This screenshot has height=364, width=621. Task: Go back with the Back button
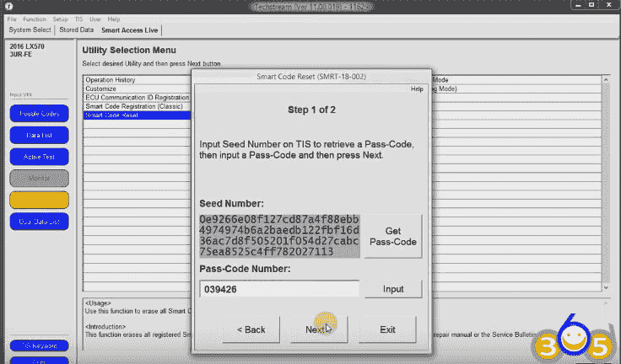(x=251, y=329)
